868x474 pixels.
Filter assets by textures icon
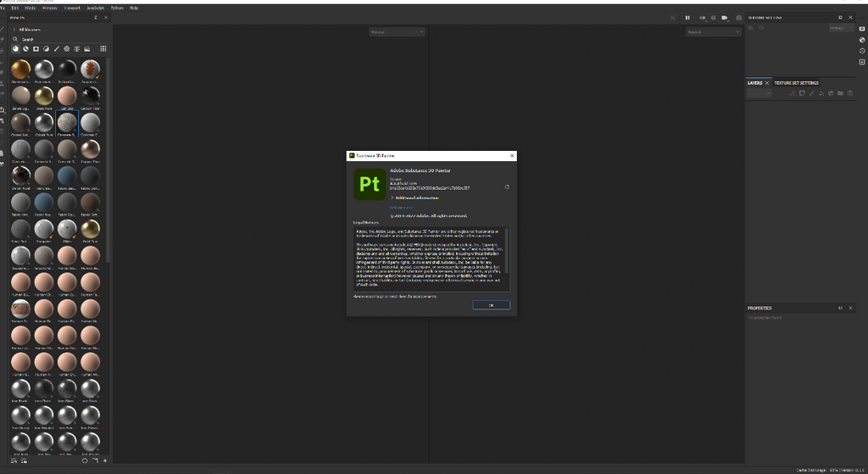tap(77, 48)
